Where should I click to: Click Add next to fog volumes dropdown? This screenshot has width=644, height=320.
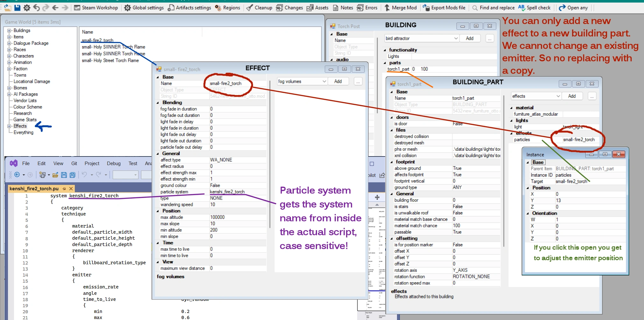pyautogui.click(x=338, y=82)
